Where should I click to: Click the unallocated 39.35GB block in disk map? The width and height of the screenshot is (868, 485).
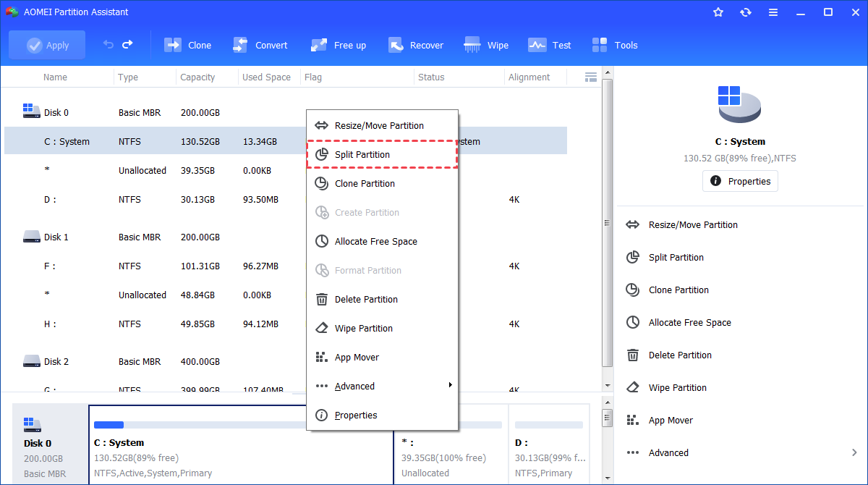tap(451, 444)
